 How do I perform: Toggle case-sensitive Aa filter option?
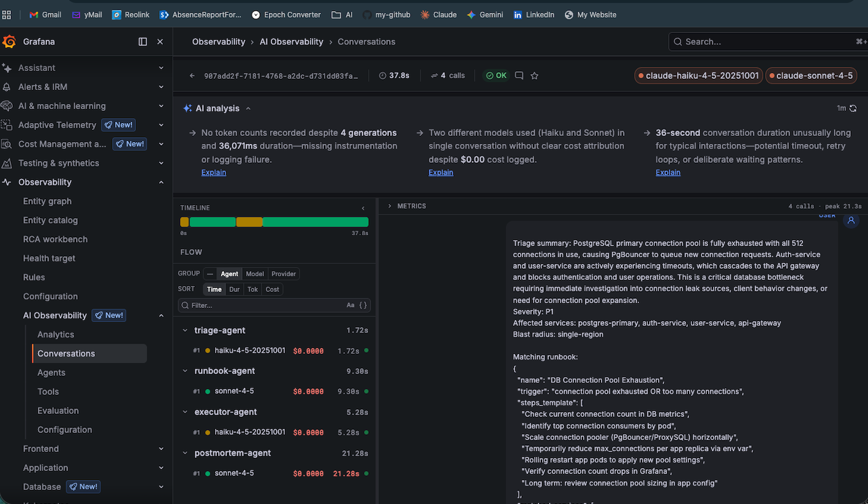click(x=350, y=305)
